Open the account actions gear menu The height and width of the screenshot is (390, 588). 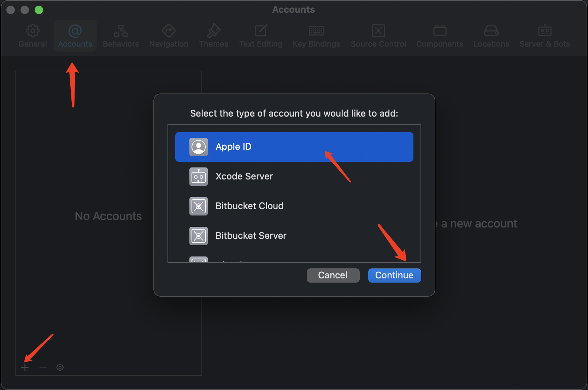(x=60, y=368)
